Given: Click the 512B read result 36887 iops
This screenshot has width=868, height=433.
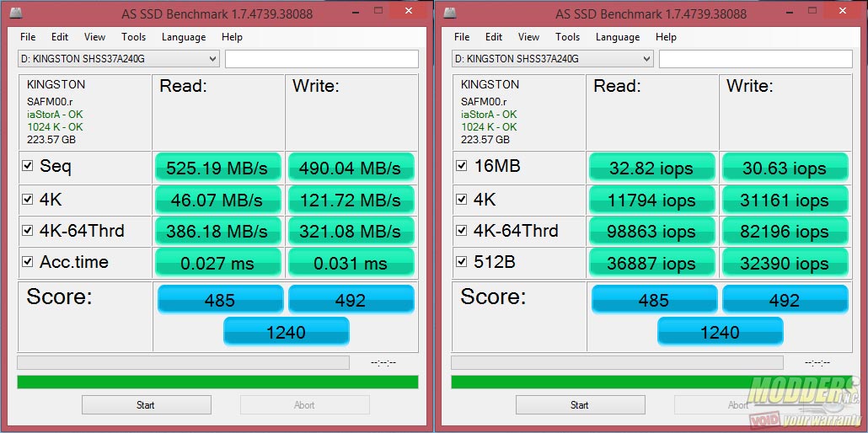Looking at the screenshot, I should pyautogui.click(x=651, y=262).
